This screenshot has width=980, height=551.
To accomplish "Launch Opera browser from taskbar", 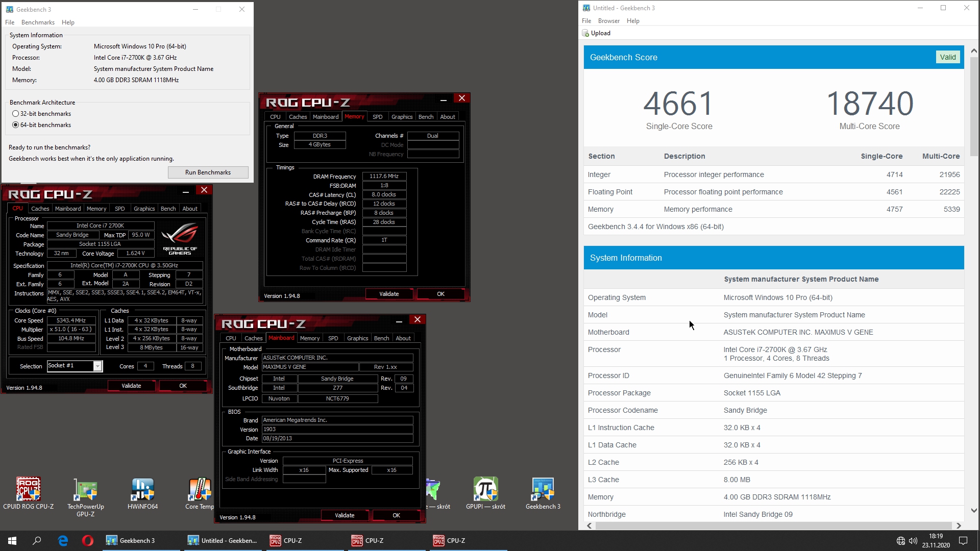I will pyautogui.click(x=88, y=541).
